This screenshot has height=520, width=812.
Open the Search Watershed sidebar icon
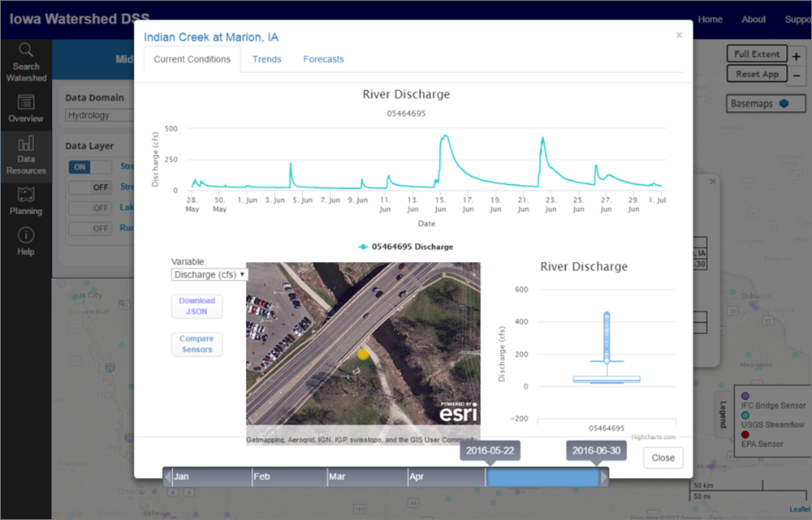coord(26,61)
